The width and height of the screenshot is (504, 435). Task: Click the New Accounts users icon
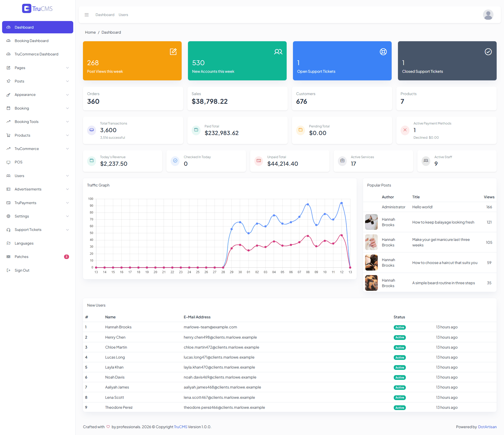[x=278, y=51]
